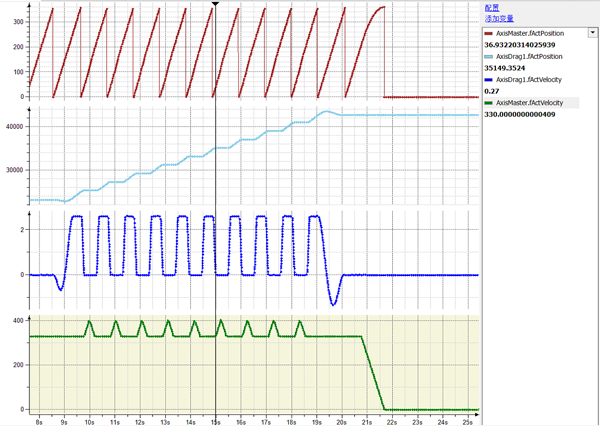Click the 20s tick on the time axis
Viewport: 600px width, 426px height.
coord(343,422)
